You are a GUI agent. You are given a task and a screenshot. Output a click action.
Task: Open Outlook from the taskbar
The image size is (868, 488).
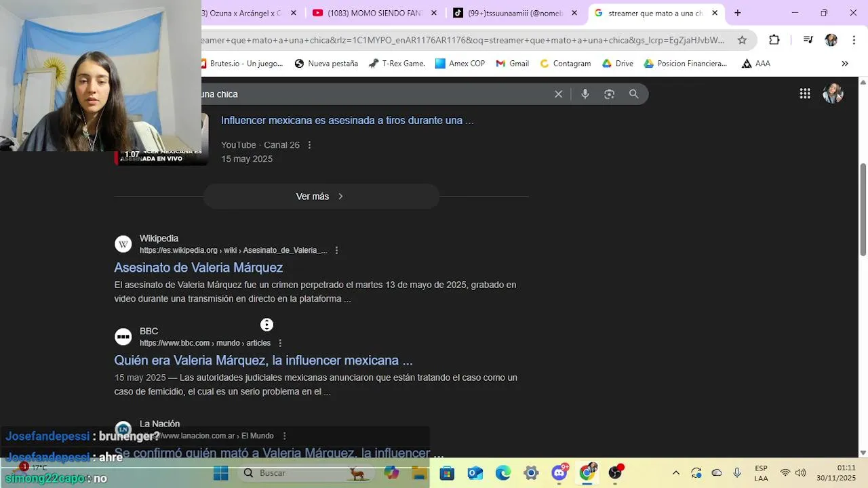pos(475,473)
